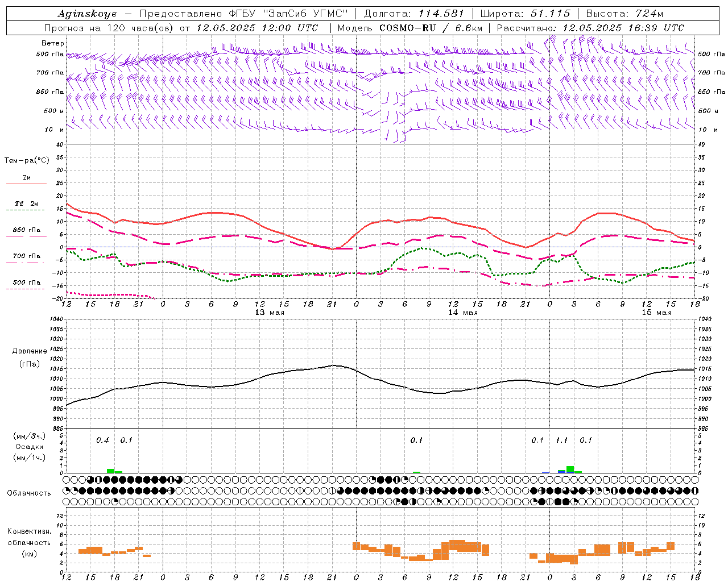Click the tallest green precipitation bar on 15 мая
The image size is (728, 582).
(570, 469)
